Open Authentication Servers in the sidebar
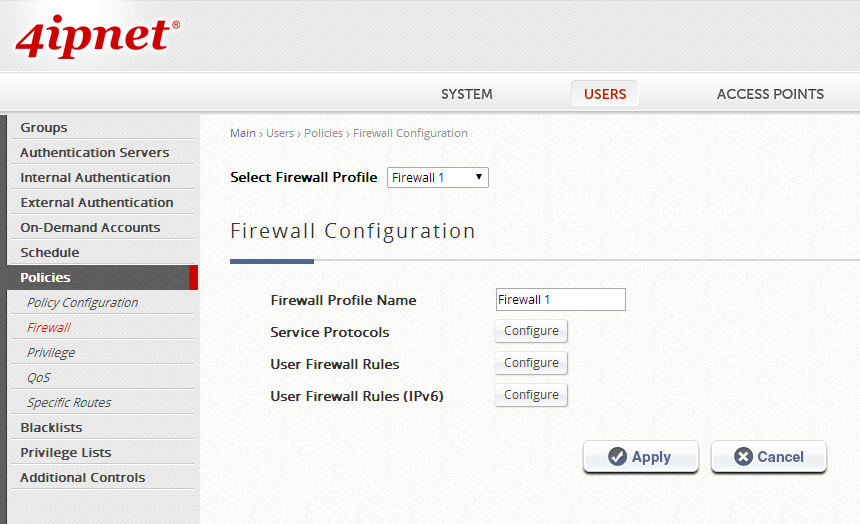860x524 pixels. tap(94, 153)
